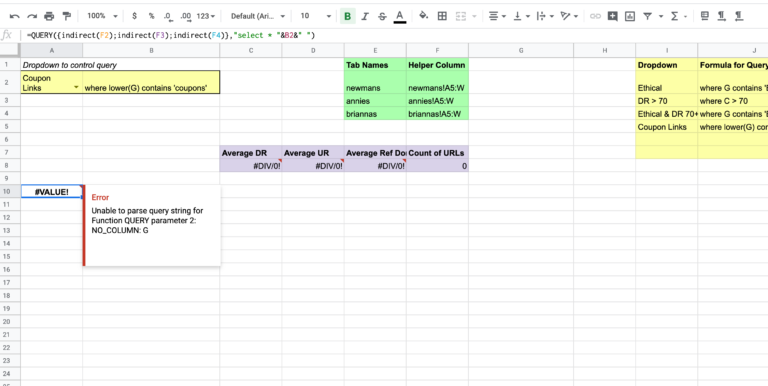Click the Undo arrow icon

(x=15, y=16)
